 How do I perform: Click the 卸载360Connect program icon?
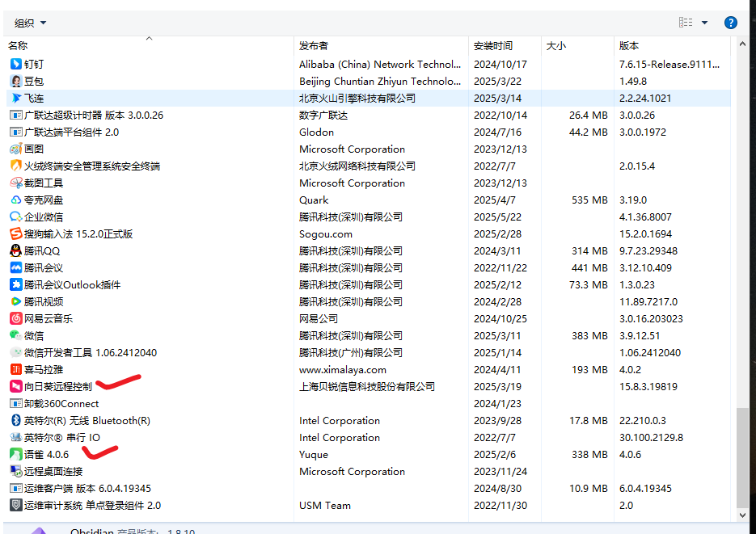(x=16, y=403)
